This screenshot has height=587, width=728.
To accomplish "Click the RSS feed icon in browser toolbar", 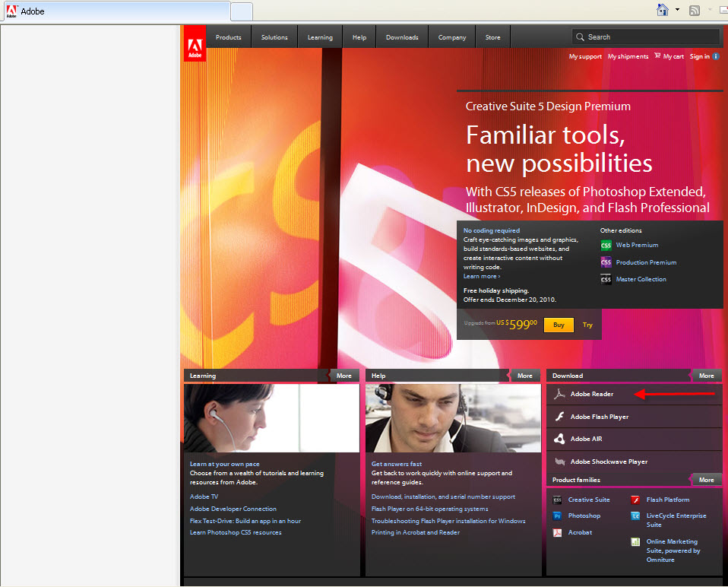I will tap(695, 10).
